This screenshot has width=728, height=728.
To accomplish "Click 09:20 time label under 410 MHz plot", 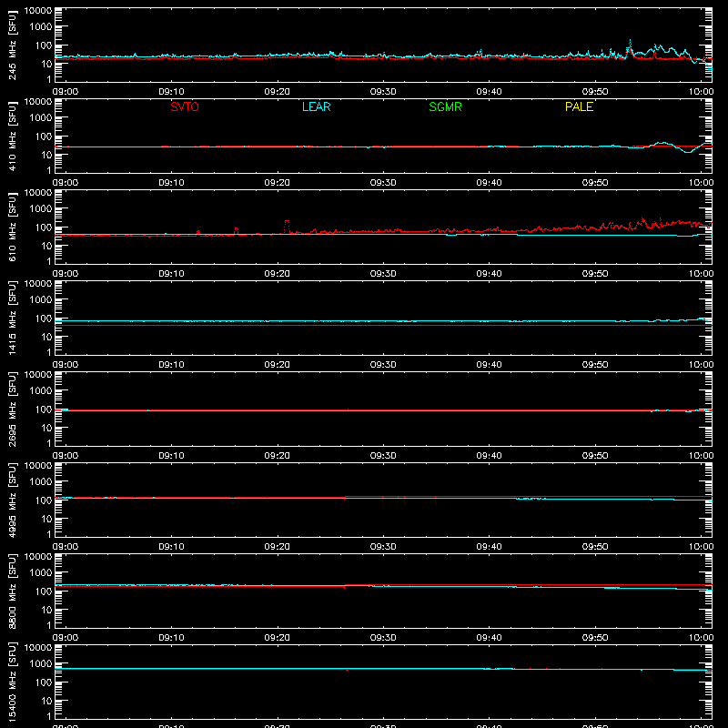I will tap(278, 183).
